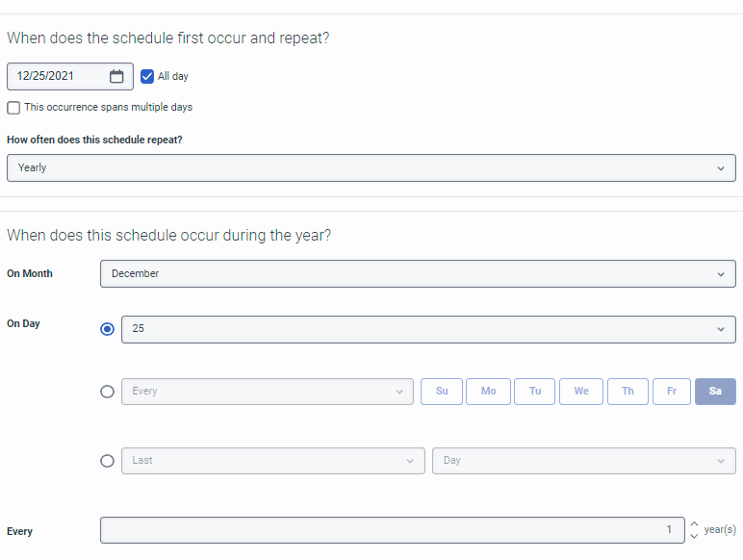Enable This occurrence spans multiple days
Screen dimensions: 743x560
[13, 108]
